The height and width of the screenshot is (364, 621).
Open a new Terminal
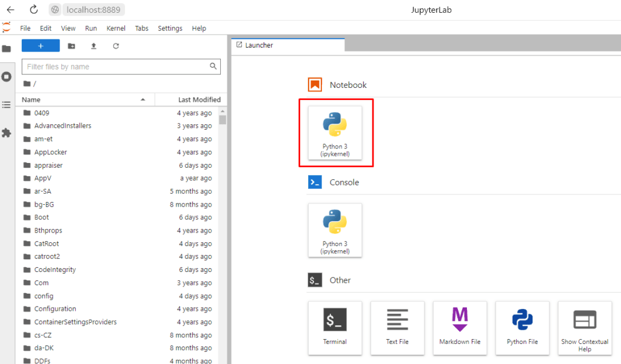335,328
